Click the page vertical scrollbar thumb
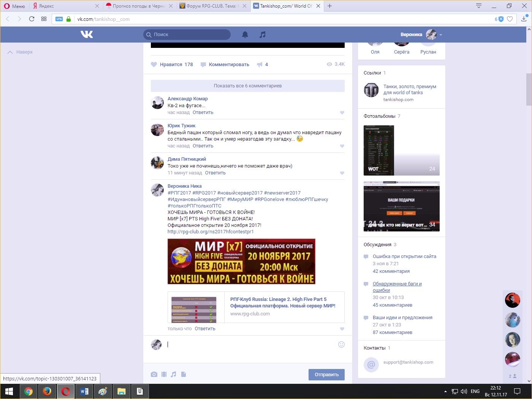The height and width of the screenshot is (399, 532). click(529, 89)
